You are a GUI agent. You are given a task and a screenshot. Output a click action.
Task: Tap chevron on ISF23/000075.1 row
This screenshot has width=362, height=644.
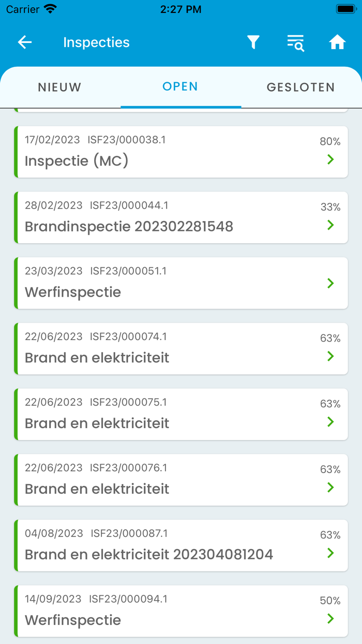331,422
